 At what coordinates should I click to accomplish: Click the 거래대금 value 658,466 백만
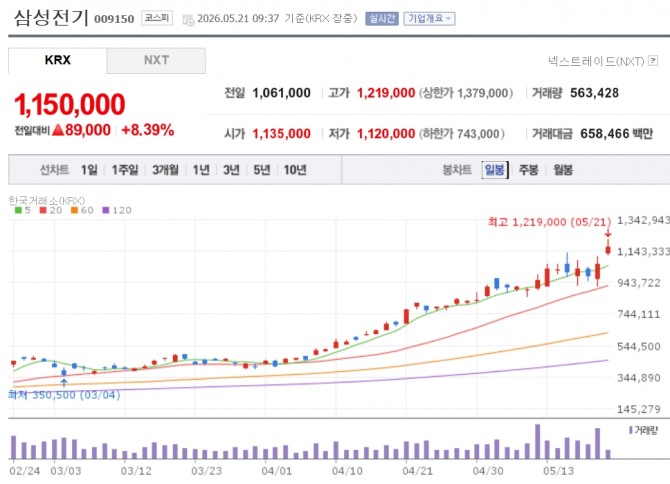point(617,134)
